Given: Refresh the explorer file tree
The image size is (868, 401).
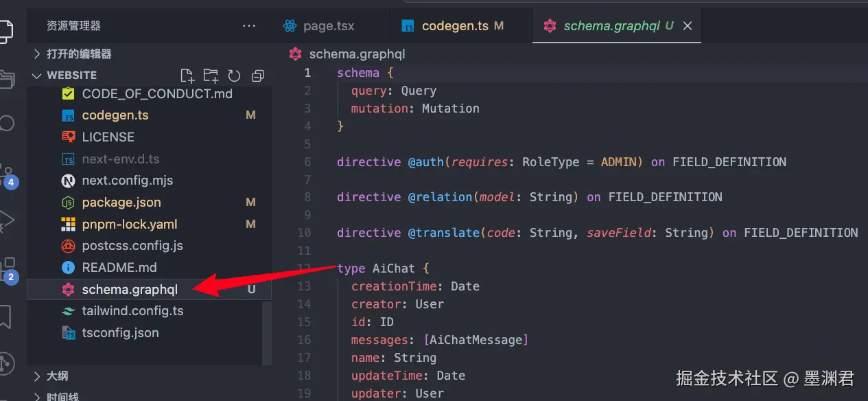Looking at the screenshot, I should pyautogui.click(x=234, y=76).
